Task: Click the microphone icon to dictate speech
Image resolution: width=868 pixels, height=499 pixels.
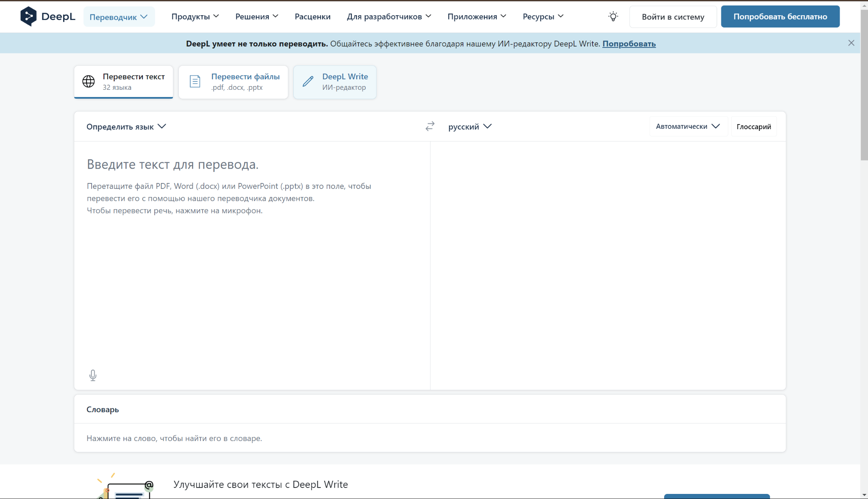Action: (93, 375)
